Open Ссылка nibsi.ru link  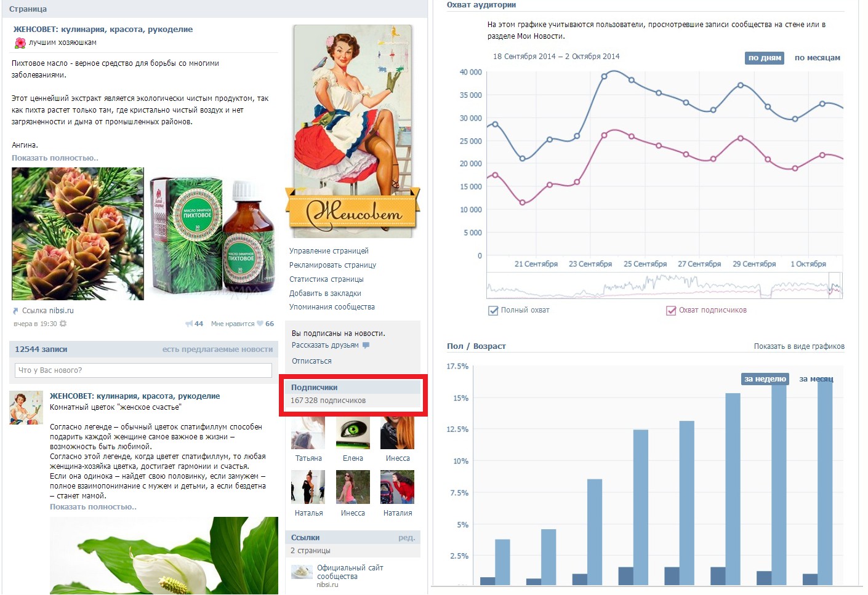(x=47, y=311)
